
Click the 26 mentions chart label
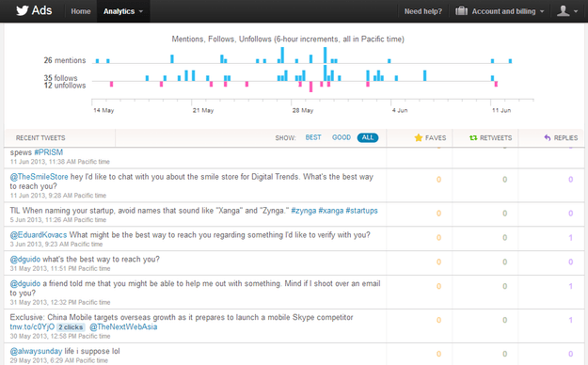(65, 60)
